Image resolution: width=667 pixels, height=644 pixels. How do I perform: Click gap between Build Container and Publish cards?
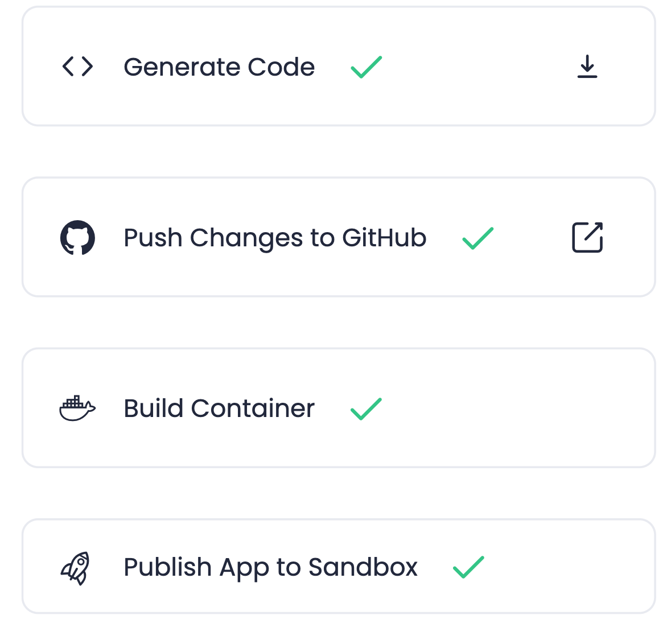339,493
